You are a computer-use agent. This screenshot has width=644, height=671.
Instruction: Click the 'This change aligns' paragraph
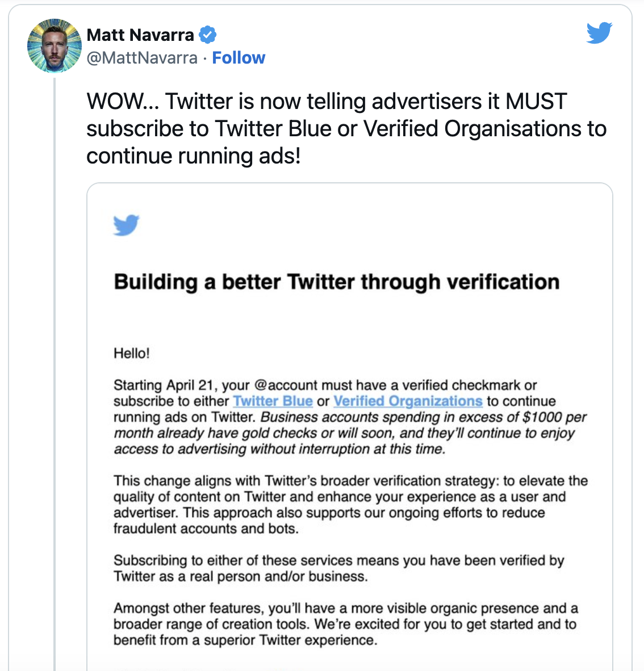coord(350,504)
